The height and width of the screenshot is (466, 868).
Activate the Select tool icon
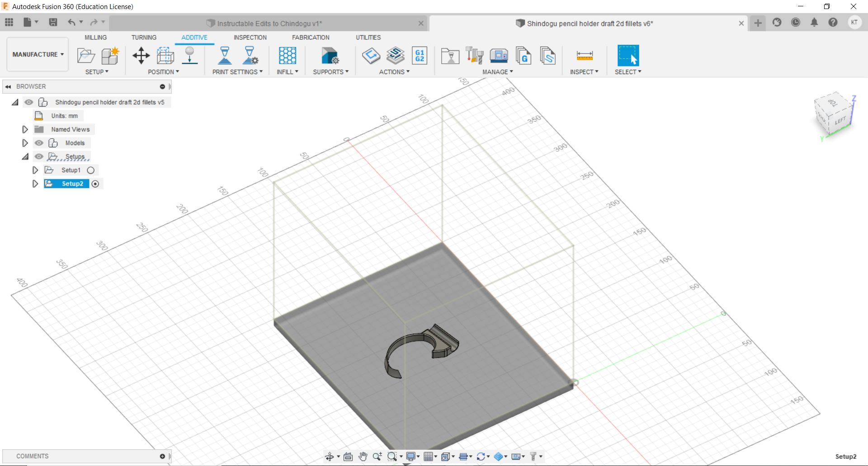click(x=628, y=56)
